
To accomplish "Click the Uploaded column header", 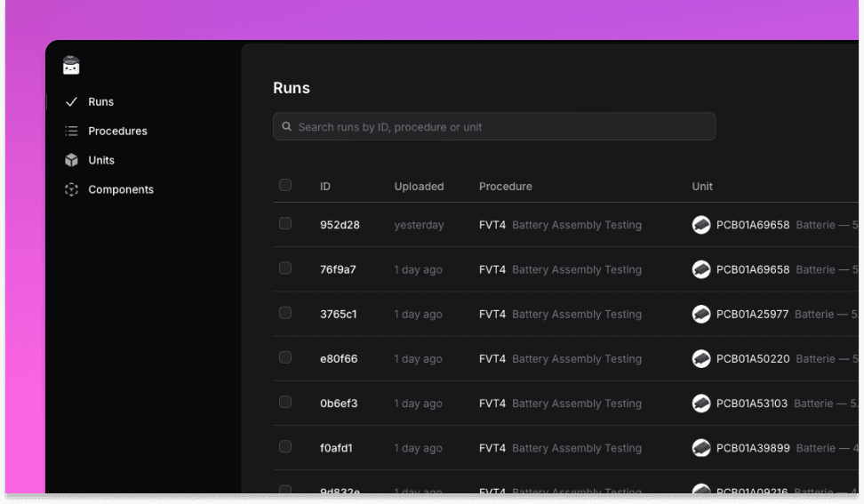I will [419, 186].
